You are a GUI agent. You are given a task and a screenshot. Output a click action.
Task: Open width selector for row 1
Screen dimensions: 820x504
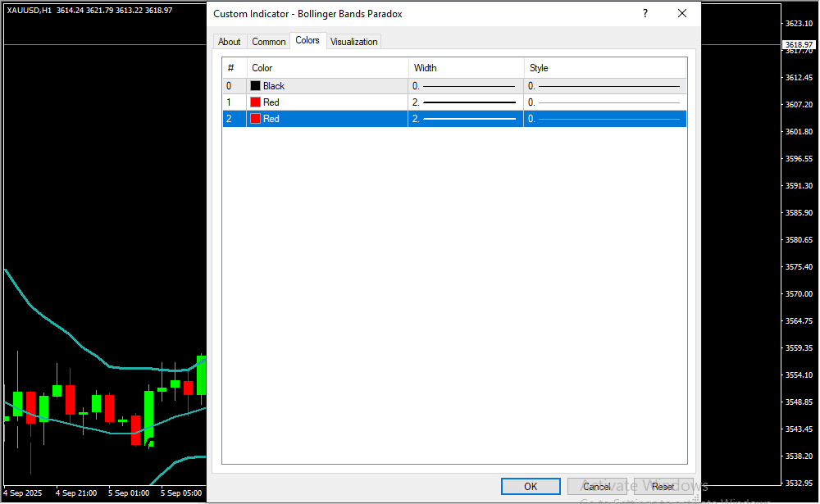(x=465, y=102)
